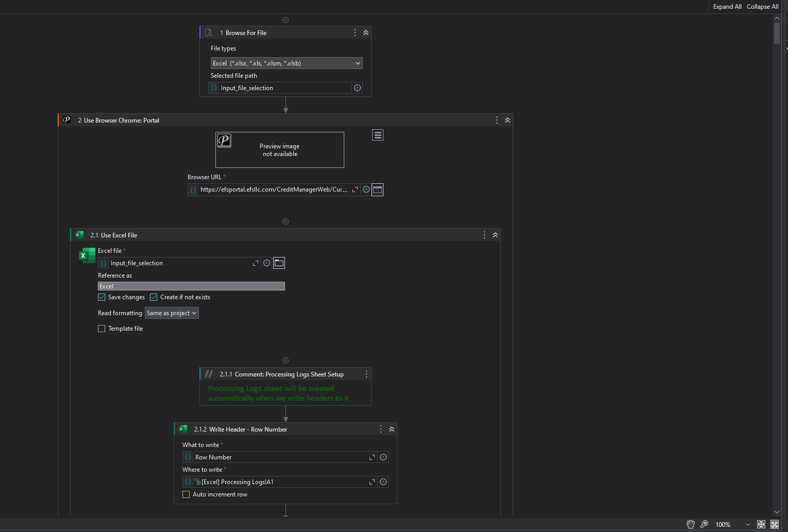Viewport: 788px width, 532px height.
Task: Enable Auto increment row checkbox
Action: (x=186, y=494)
